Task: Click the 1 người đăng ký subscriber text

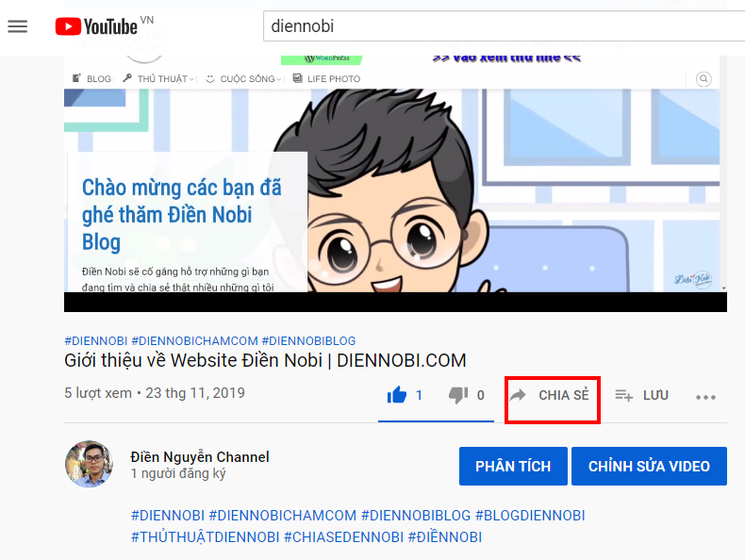Action: (x=178, y=473)
